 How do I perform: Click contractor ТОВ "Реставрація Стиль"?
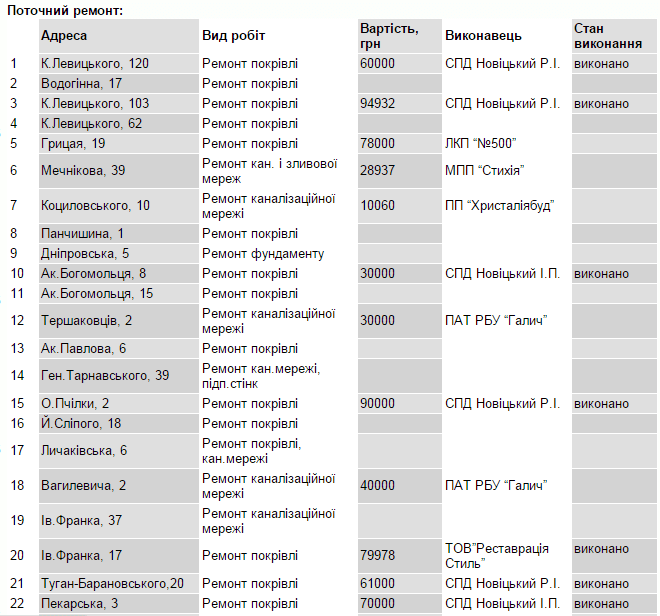(x=497, y=556)
